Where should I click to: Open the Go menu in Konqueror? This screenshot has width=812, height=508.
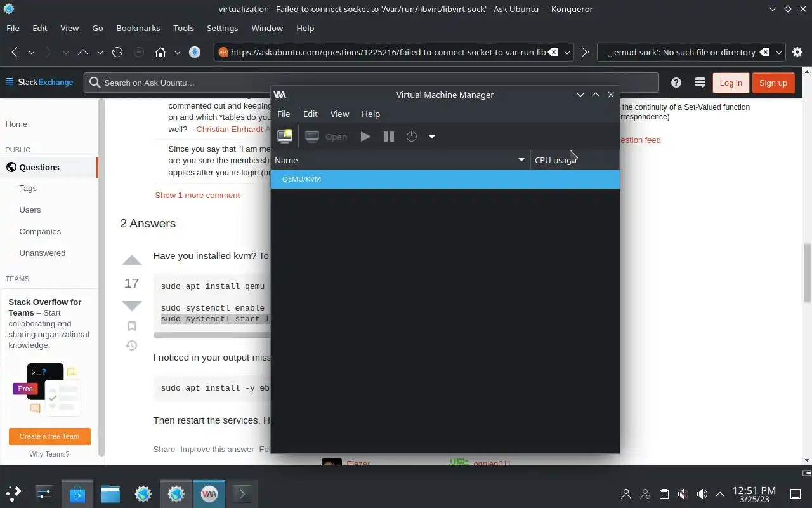click(x=98, y=28)
